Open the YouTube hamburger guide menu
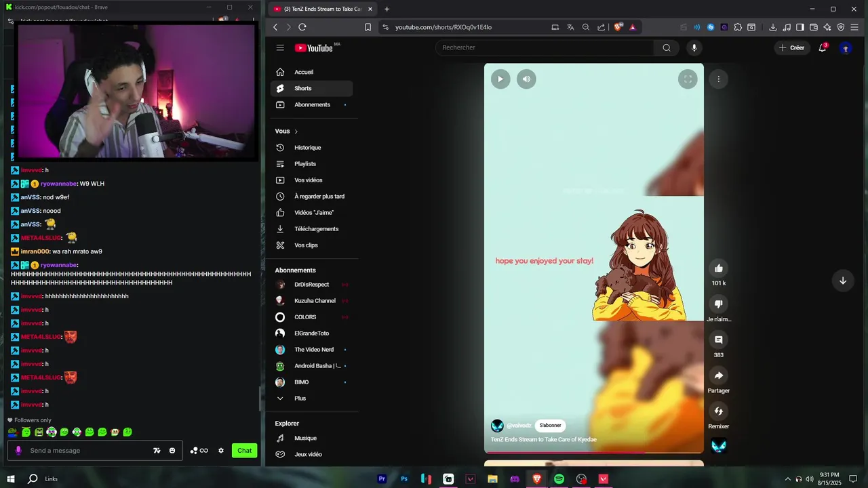The width and height of the screenshot is (868, 488). [280, 47]
